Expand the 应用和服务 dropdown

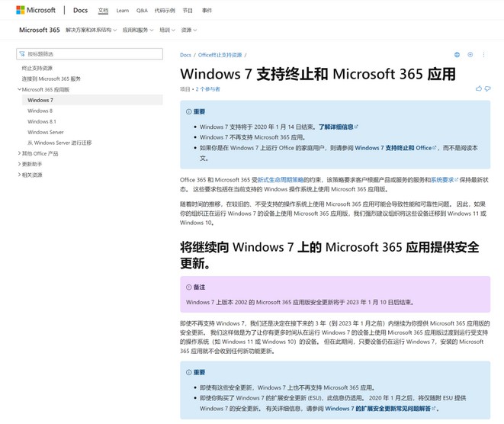(x=138, y=30)
